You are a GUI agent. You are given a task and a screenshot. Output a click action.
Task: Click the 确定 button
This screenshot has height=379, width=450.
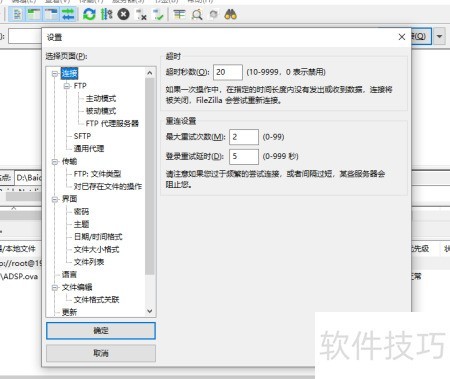click(101, 331)
